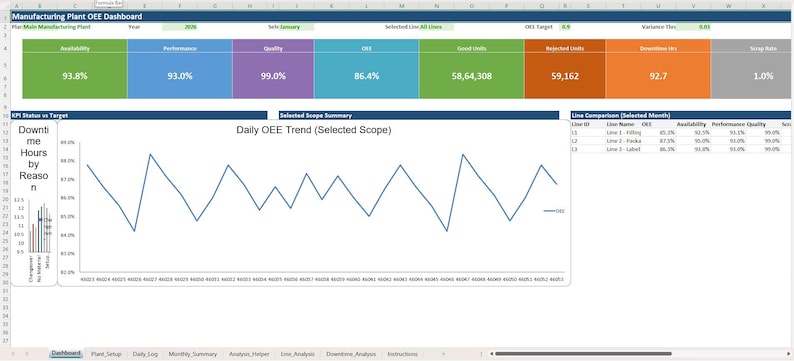Click the Good Units card 58,64,308
The height and width of the screenshot is (361, 794).
click(x=472, y=69)
